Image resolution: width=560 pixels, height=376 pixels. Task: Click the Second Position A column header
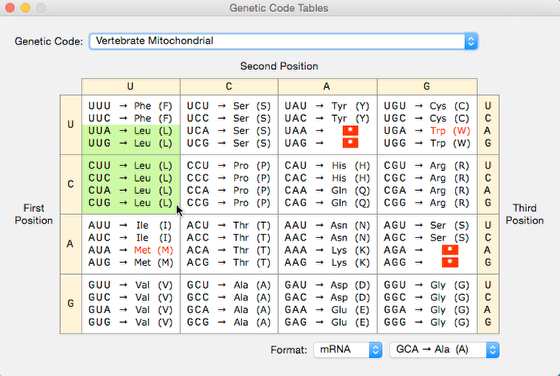328,86
